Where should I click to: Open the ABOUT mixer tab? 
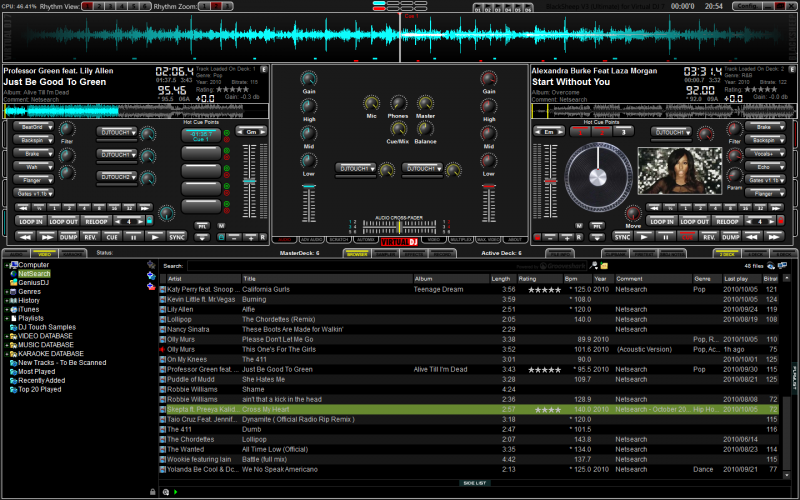point(515,239)
